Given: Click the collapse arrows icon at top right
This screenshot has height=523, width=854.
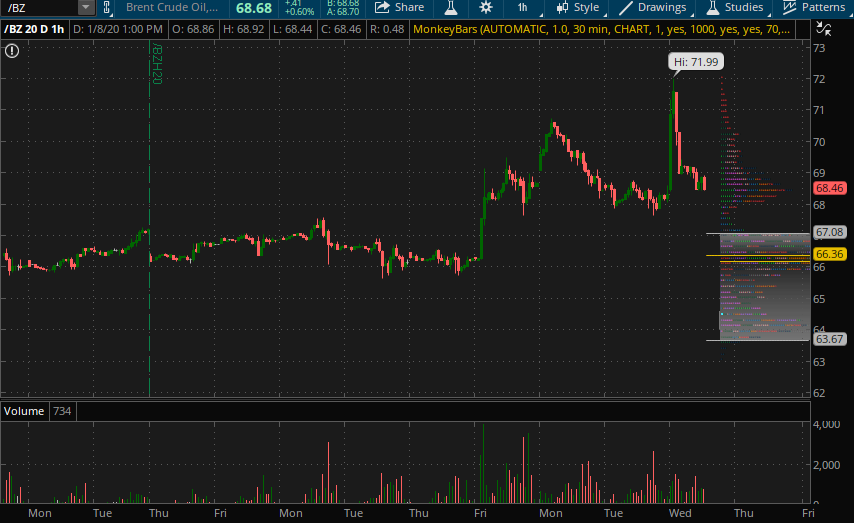Looking at the screenshot, I should [824, 29].
